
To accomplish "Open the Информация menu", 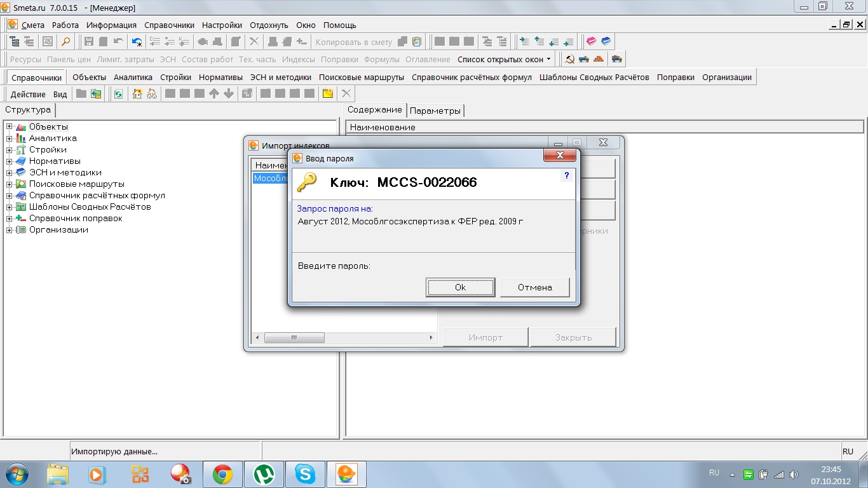I will [x=112, y=25].
